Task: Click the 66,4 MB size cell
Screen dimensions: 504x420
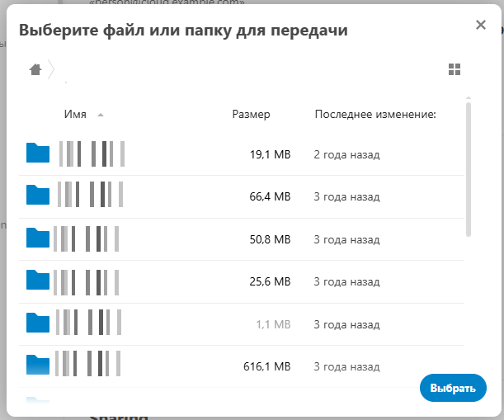Action: (x=271, y=196)
